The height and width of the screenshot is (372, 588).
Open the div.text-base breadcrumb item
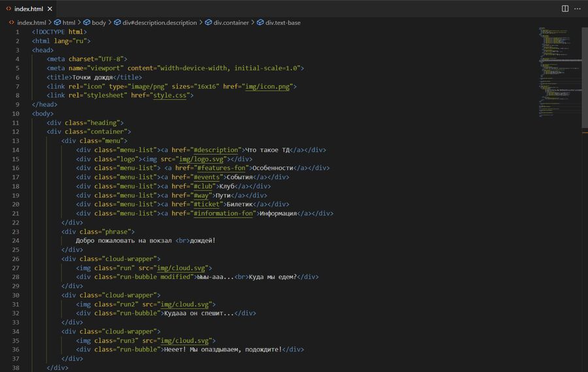coord(282,22)
